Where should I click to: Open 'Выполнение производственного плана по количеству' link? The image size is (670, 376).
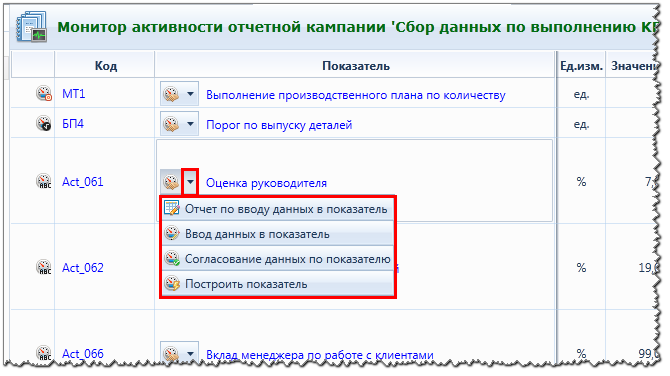[x=356, y=95]
